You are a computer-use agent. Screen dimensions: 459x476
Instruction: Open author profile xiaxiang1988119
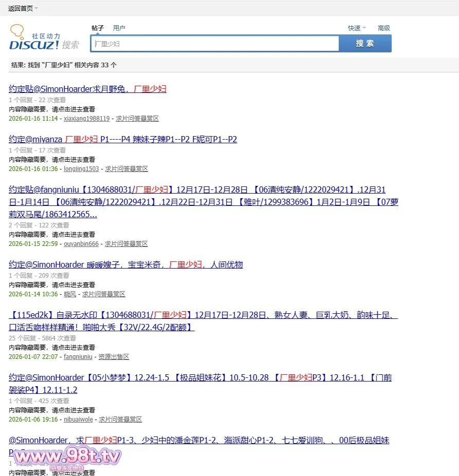click(86, 119)
